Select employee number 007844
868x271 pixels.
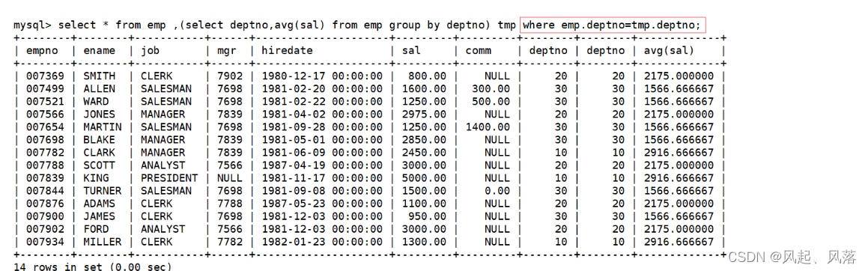(46, 191)
